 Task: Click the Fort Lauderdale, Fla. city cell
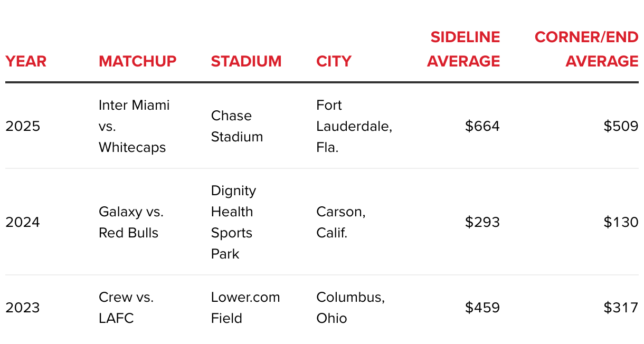point(354,126)
